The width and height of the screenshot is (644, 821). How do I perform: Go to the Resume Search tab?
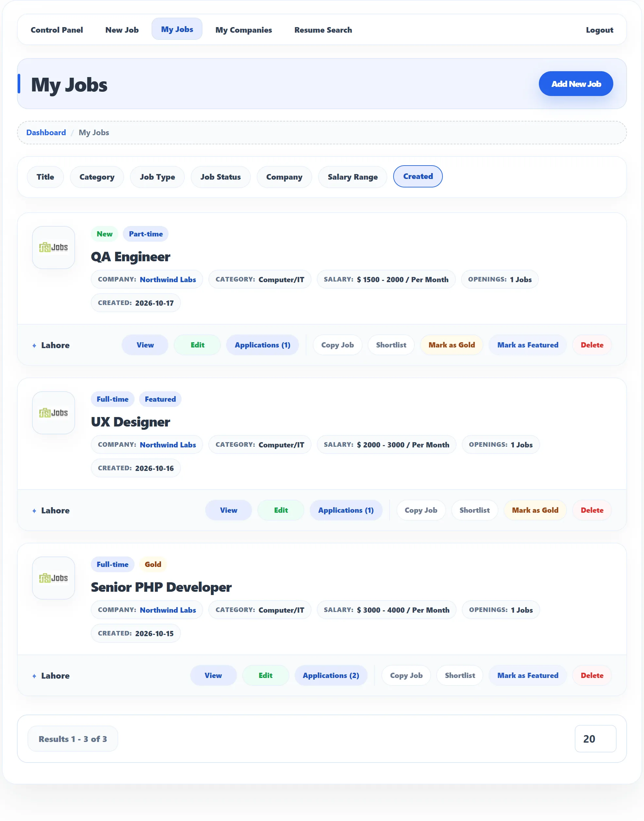(x=323, y=30)
